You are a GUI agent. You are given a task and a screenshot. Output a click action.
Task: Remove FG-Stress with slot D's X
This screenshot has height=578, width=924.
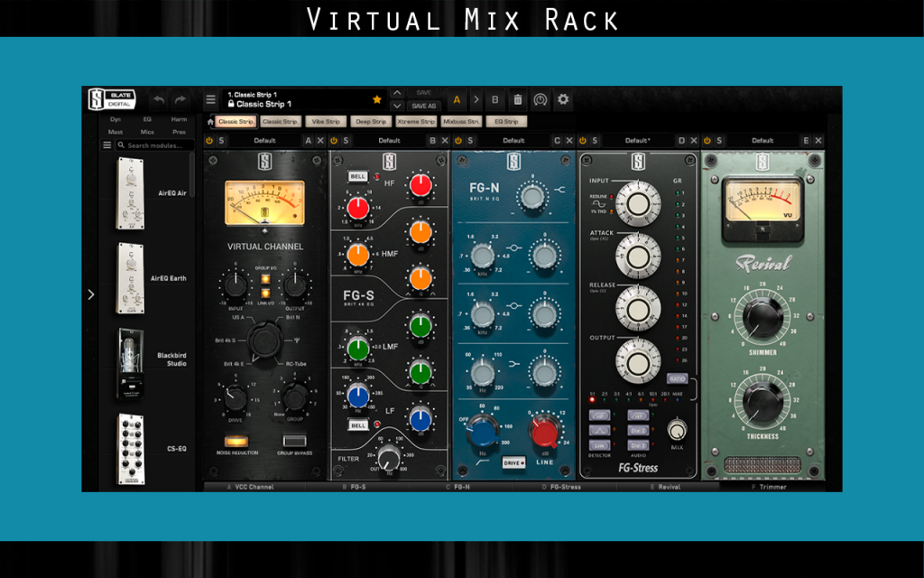(694, 140)
